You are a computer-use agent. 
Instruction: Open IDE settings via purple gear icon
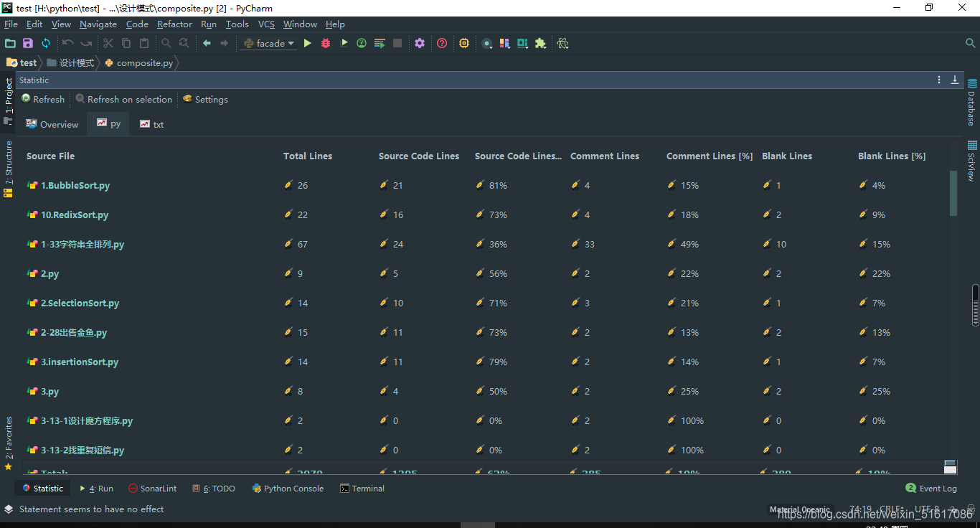[x=420, y=44]
